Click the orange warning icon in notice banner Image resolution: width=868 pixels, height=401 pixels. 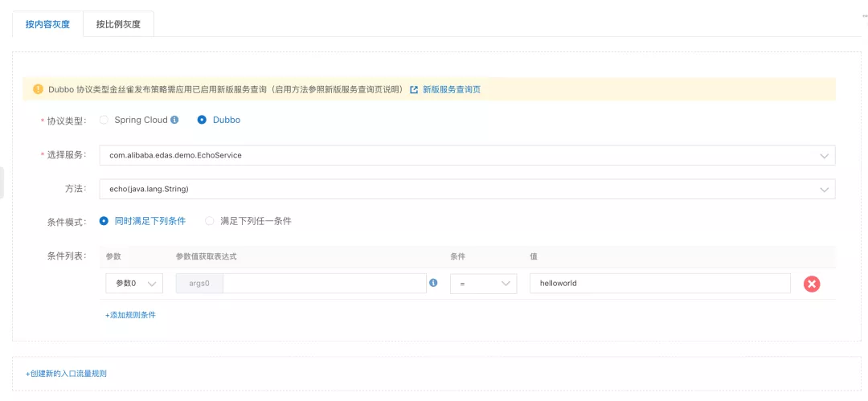[38, 89]
